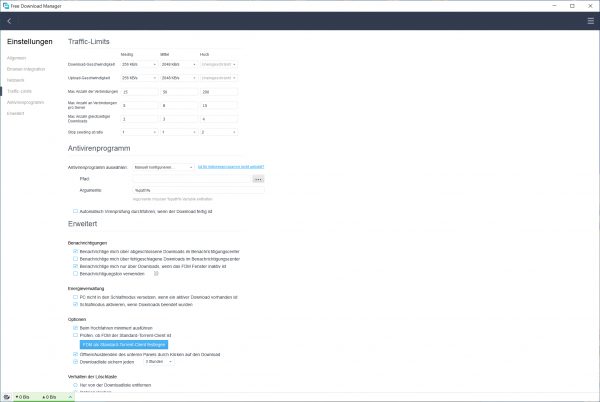The width and height of the screenshot is (600, 402).
Task: Toggle run minimized at startup checkbox
Action: coord(75,328)
